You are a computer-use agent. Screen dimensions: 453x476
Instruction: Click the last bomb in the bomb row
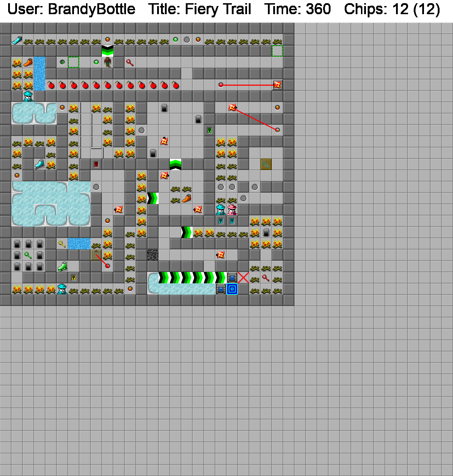click(x=176, y=85)
